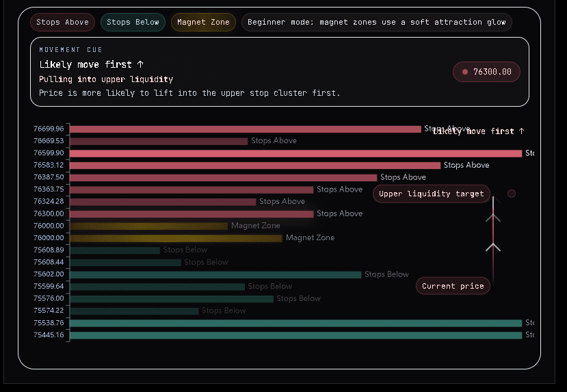The image size is (567, 392).
Task: Click the 75576.00 Stops Below bar
Action: click(x=172, y=298)
